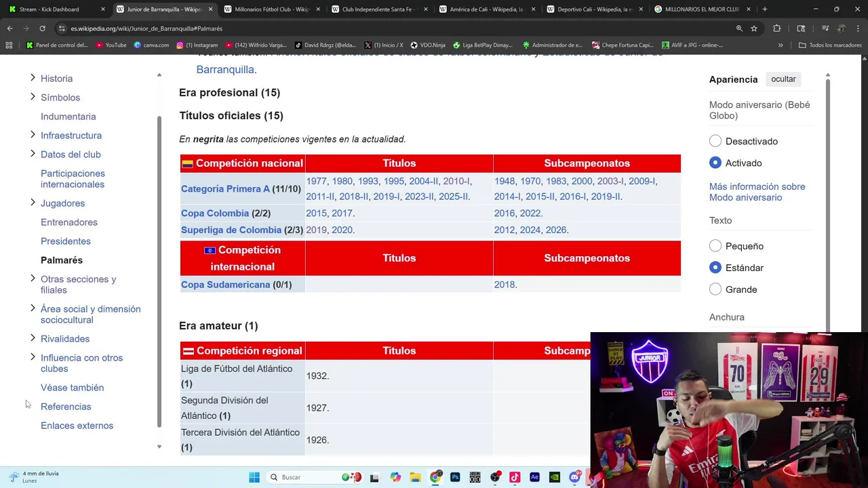Open Más información sobre Modo aniversario
Image resolution: width=868 pixels, height=488 pixels.
pos(757,192)
